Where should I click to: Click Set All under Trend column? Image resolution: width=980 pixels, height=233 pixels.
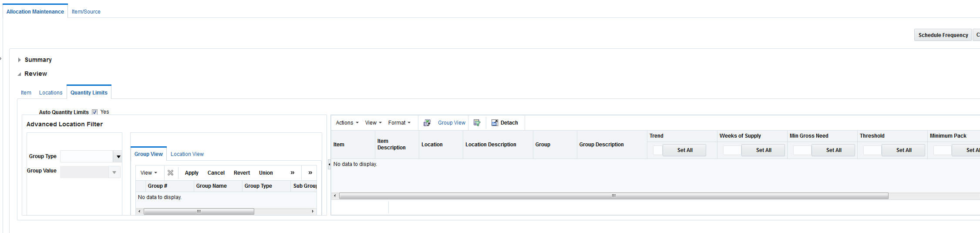click(684, 150)
